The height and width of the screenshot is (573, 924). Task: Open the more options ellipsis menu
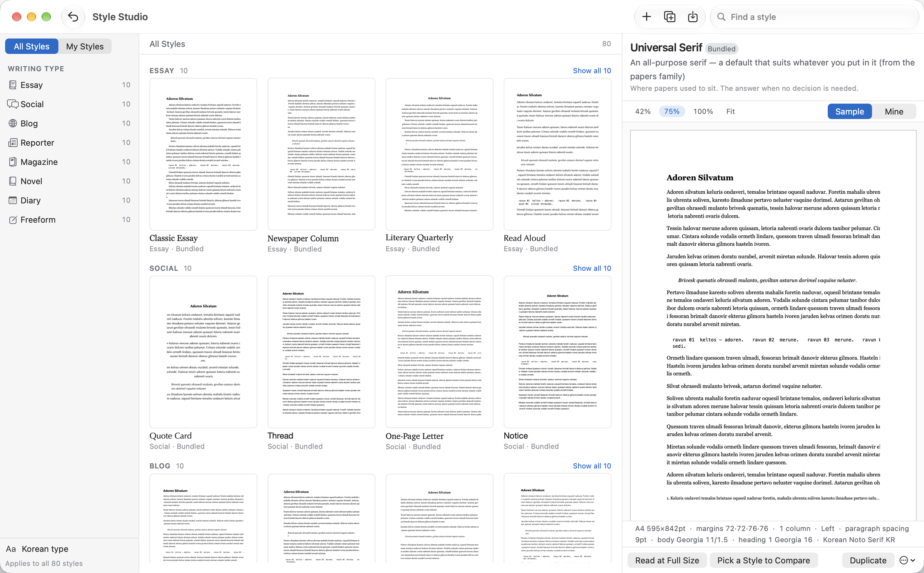point(907,560)
